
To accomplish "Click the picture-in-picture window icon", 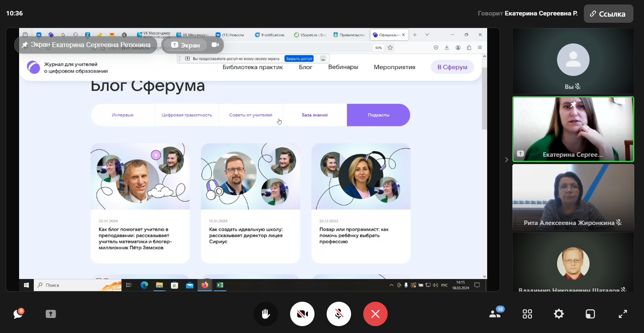I will [590, 314].
